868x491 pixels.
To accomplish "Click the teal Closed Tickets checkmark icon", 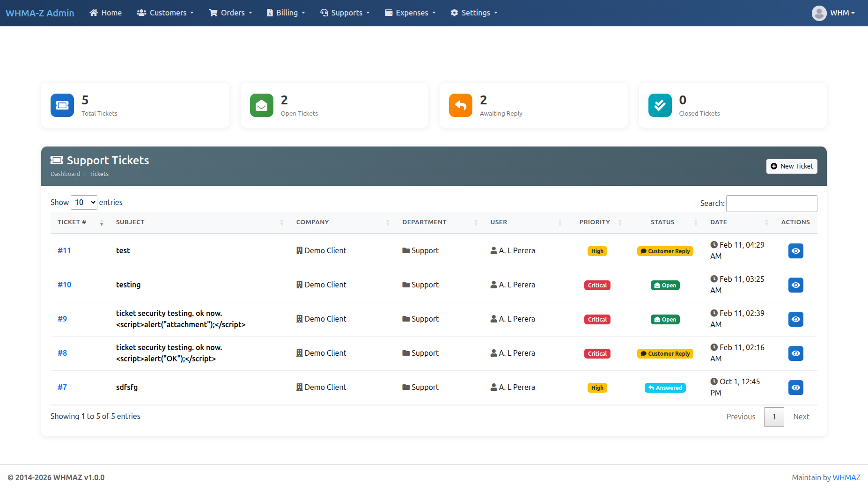I will click(x=660, y=105).
